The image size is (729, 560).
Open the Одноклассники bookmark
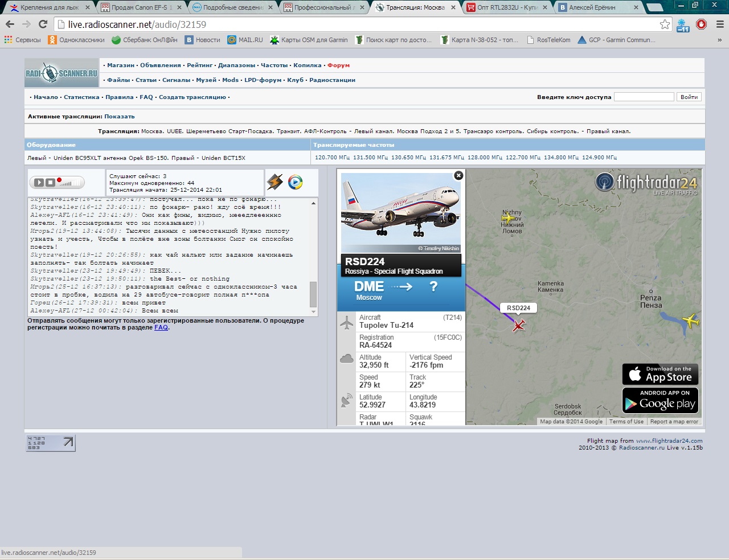[x=76, y=40]
